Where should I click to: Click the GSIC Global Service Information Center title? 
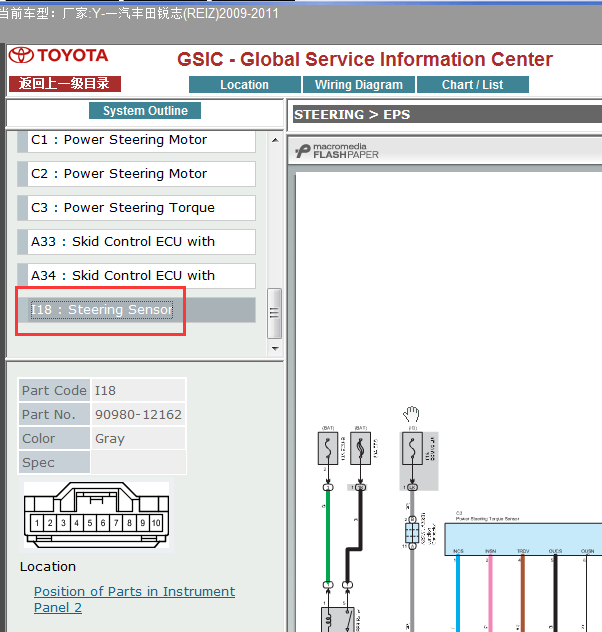coord(365,59)
